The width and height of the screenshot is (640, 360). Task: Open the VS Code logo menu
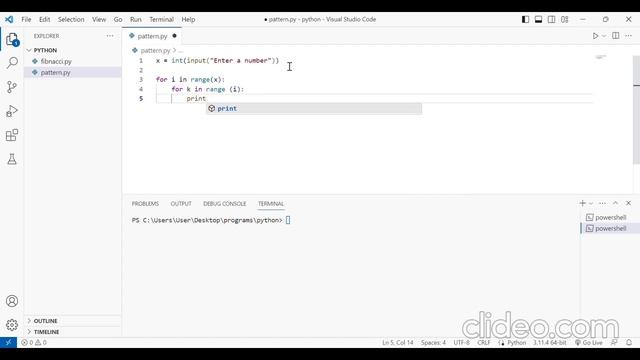[9, 19]
